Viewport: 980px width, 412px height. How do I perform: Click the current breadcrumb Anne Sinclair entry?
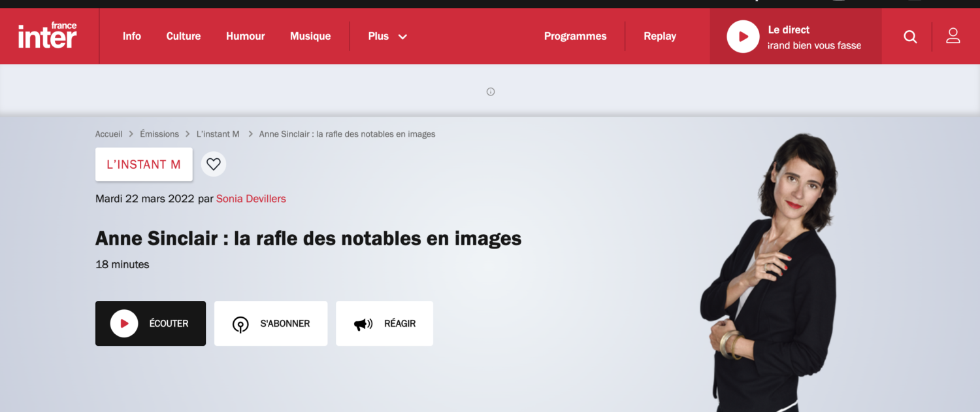point(347,134)
